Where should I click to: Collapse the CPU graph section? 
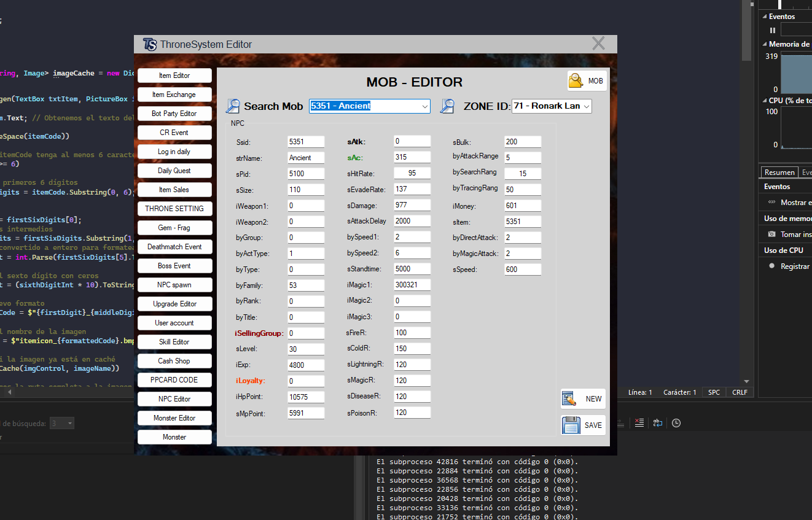(x=765, y=101)
